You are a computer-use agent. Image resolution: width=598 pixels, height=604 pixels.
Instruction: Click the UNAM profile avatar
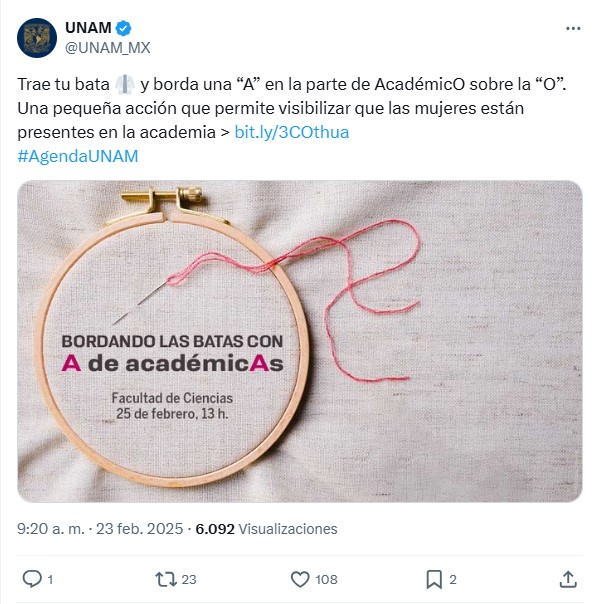click(37, 38)
